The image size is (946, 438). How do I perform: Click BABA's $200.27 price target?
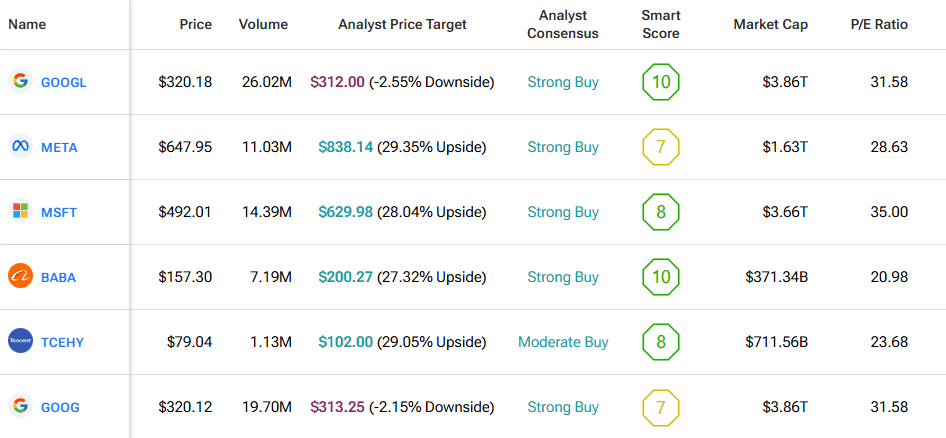coord(345,277)
